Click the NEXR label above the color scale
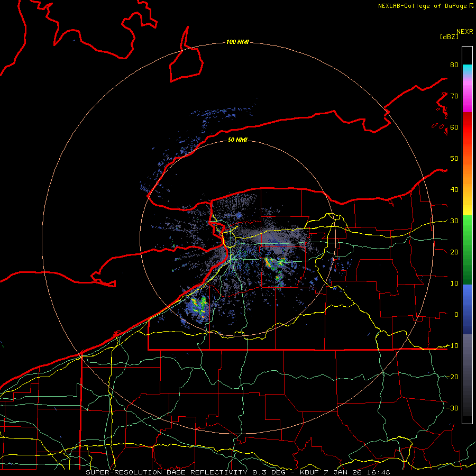This screenshot has width=476, height=476. 465,32
